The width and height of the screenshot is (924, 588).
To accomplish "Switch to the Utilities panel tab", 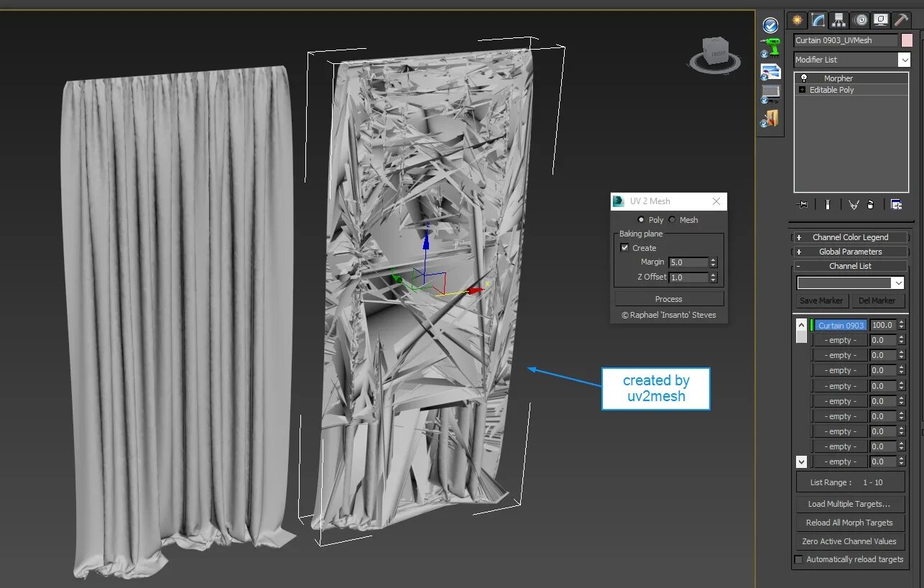I will (x=900, y=19).
